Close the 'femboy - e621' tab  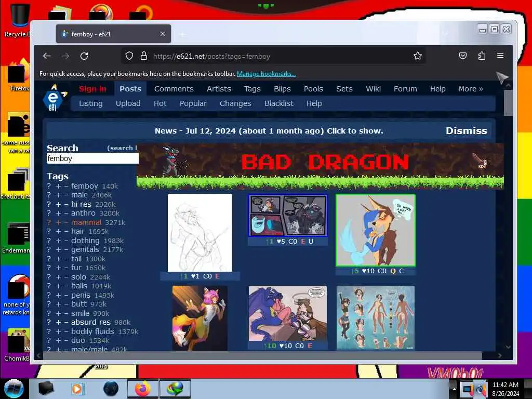(163, 34)
